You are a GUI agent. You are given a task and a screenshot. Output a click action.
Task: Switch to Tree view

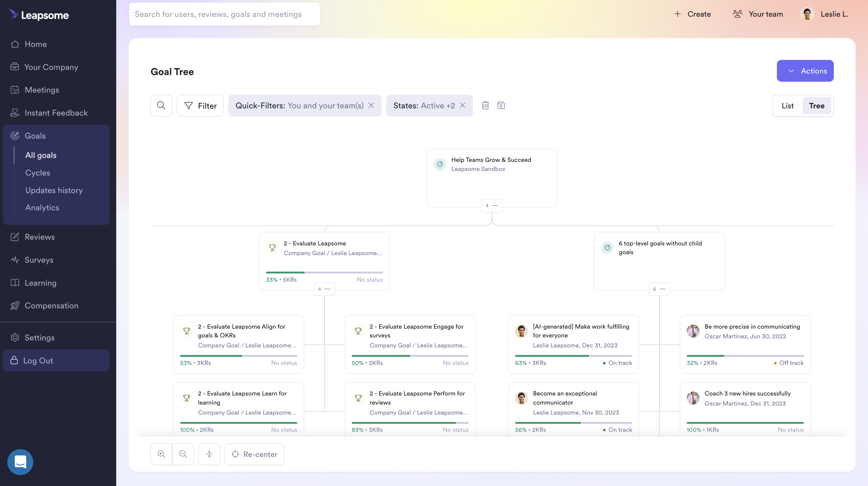pos(817,106)
